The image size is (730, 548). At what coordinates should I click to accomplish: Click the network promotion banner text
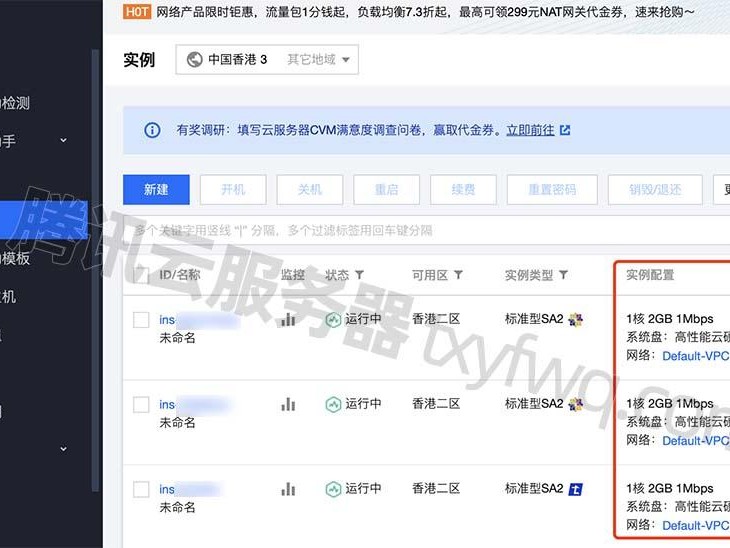pyautogui.click(x=425, y=12)
